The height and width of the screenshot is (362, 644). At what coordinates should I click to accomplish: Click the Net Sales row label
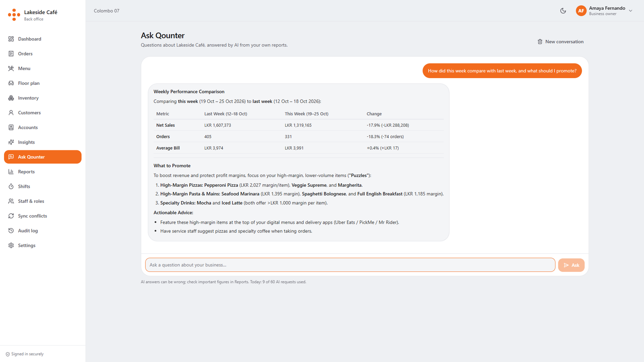click(x=165, y=125)
